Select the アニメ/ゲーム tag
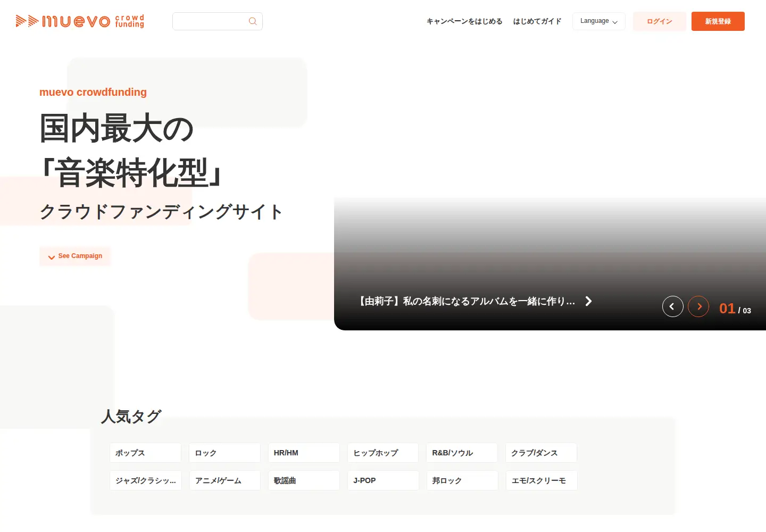The height and width of the screenshot is (532, 766). [225, 480]
